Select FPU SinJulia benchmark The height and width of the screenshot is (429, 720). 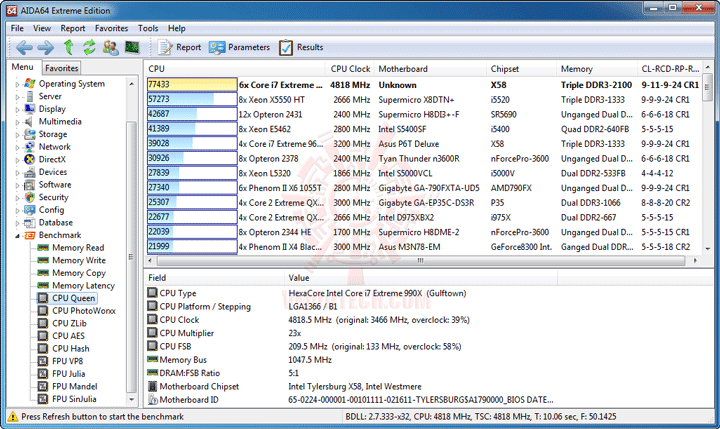74,399
